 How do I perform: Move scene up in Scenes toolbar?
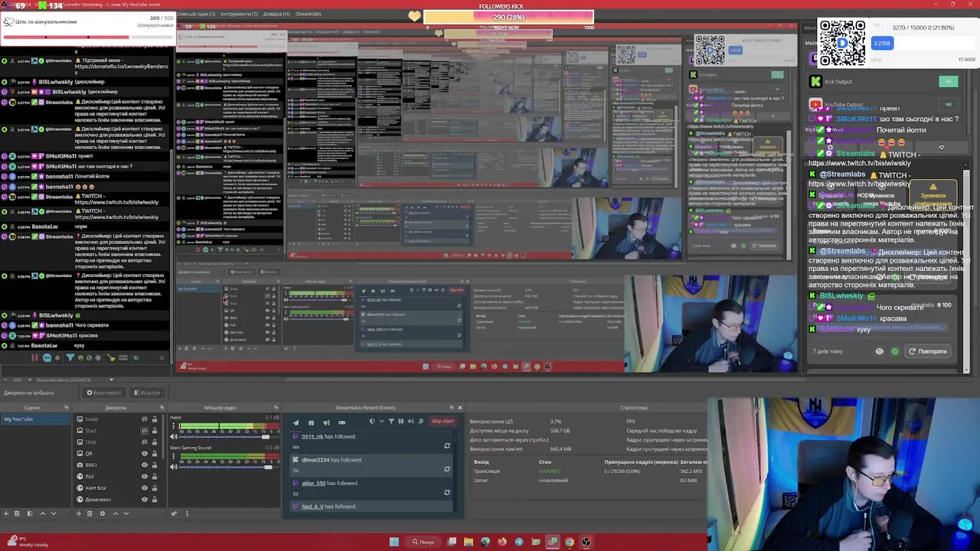[43, 514]
